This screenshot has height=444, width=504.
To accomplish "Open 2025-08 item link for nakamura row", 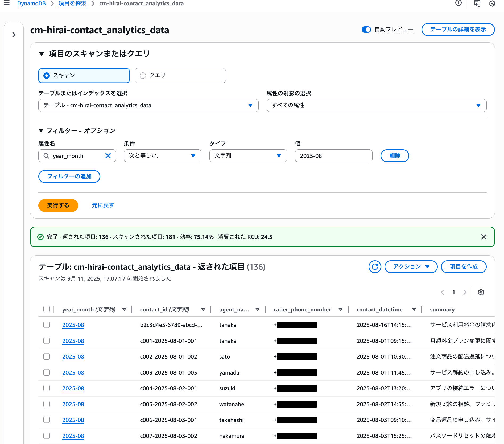I will coord(73,436).
